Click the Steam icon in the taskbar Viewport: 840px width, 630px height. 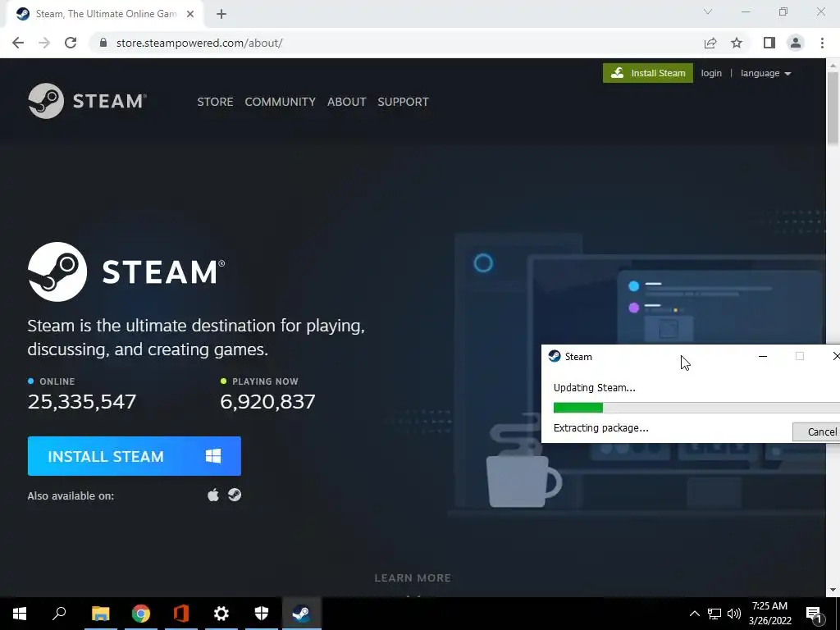point(302,614)
